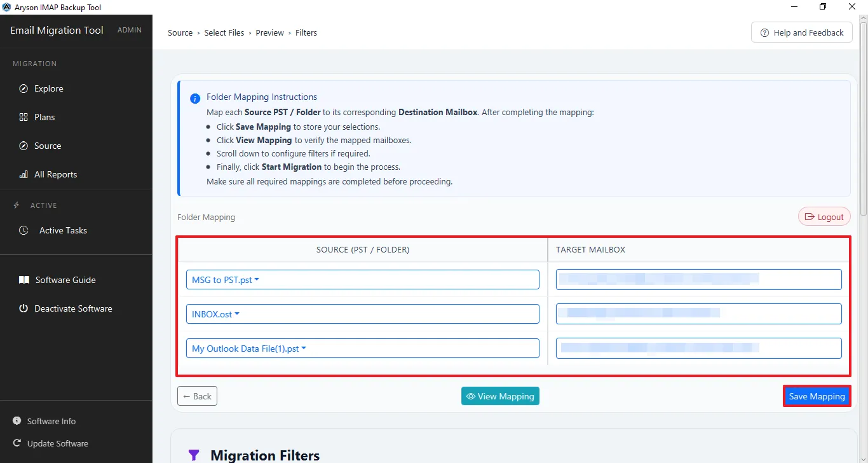Click the Active Tasks clock icon
The height and width of the screenshot is (463, 868).
click(x=24, y=230)
